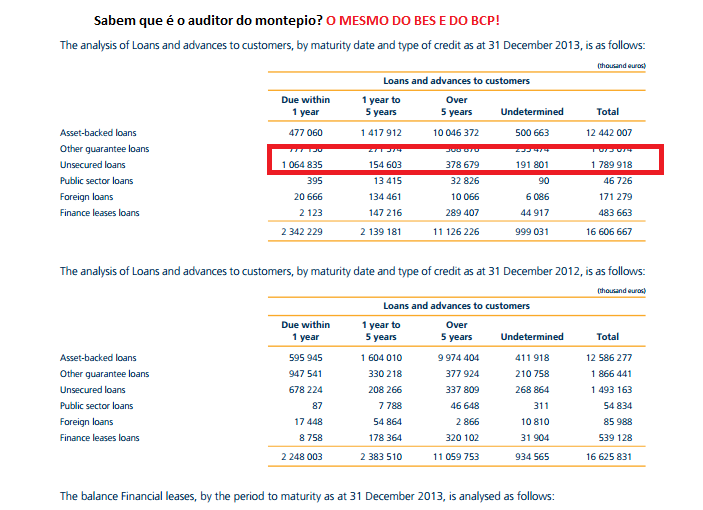Click 'Finance leases loans' label beside '8 758'

tap(100, 438)
